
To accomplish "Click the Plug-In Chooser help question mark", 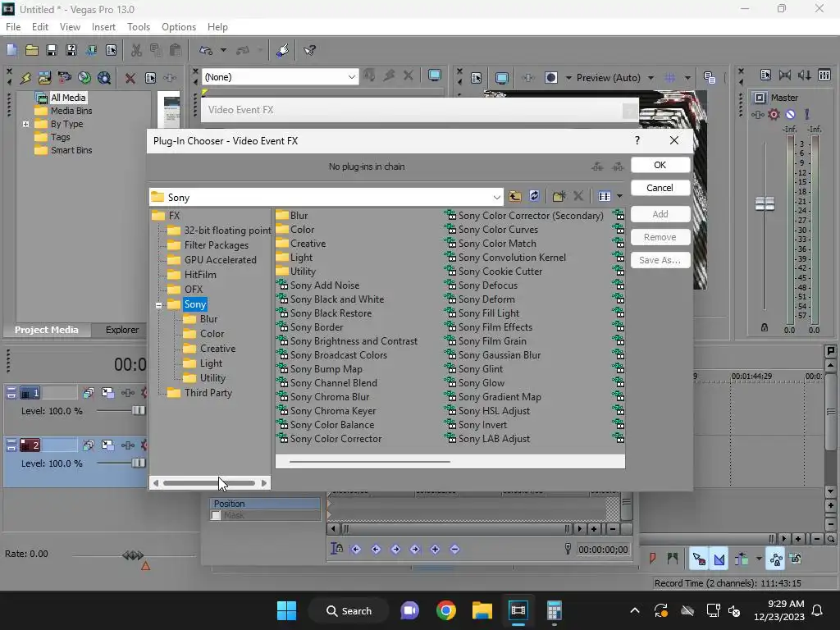I will 637,140.
